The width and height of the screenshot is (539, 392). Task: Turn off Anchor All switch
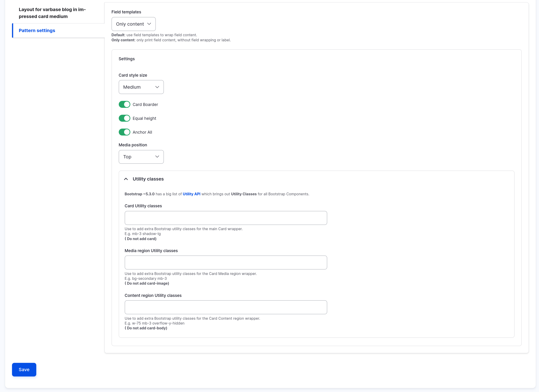[x=124, y=132]
